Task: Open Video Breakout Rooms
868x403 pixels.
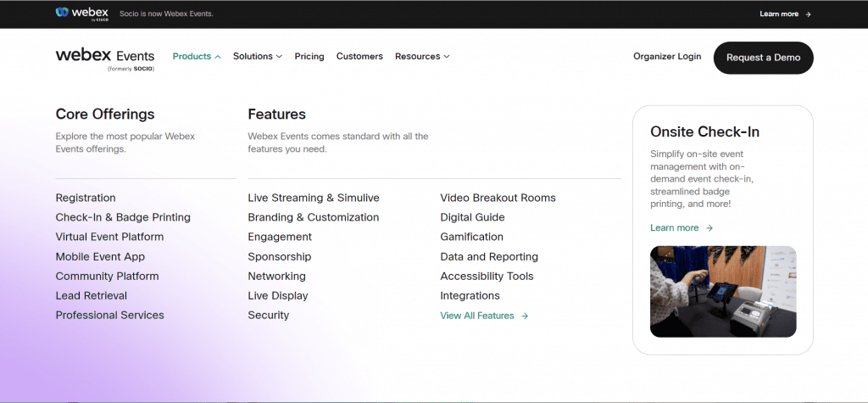Action: coord(498,198)
